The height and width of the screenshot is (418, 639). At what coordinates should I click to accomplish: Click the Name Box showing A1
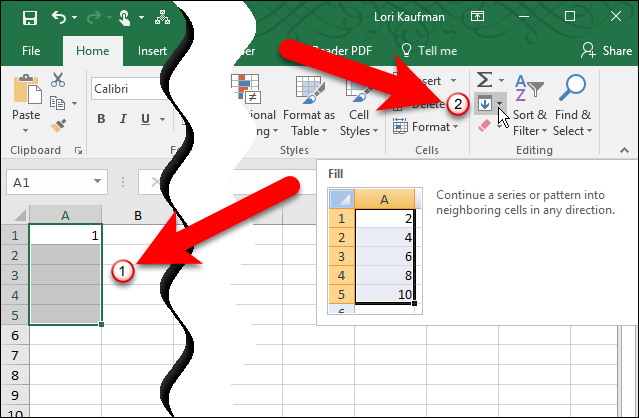tap(57, 182)
